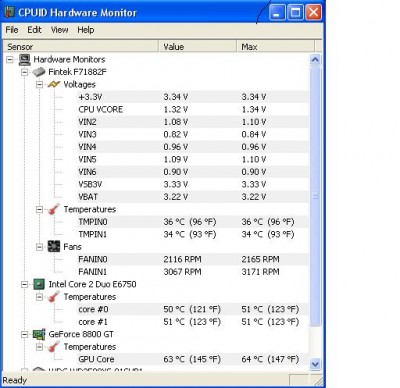Collapse the Hardware Monitors root node
Viewport: 400px width, 388px height.
click(10, 60)
